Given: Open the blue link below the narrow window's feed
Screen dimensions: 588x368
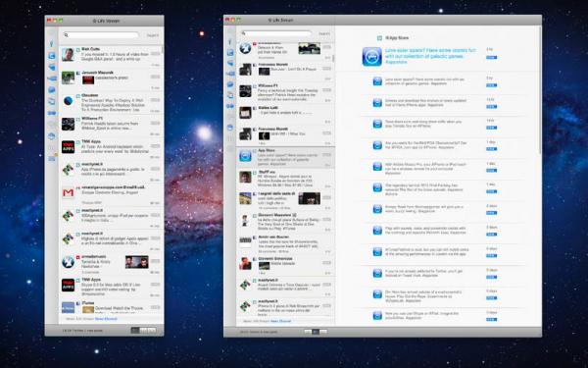Looking at the screenshot, I should click(x=106, y=319).
